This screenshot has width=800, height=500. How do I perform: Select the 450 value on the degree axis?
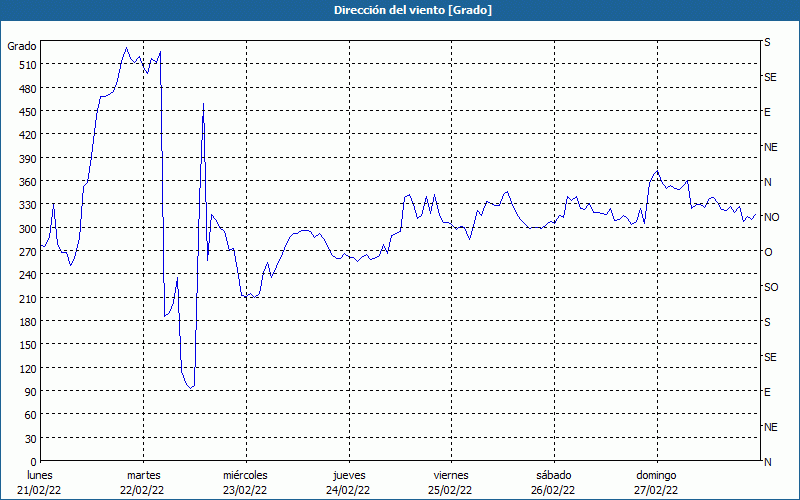pyautogui.click(x=27, y=112)
